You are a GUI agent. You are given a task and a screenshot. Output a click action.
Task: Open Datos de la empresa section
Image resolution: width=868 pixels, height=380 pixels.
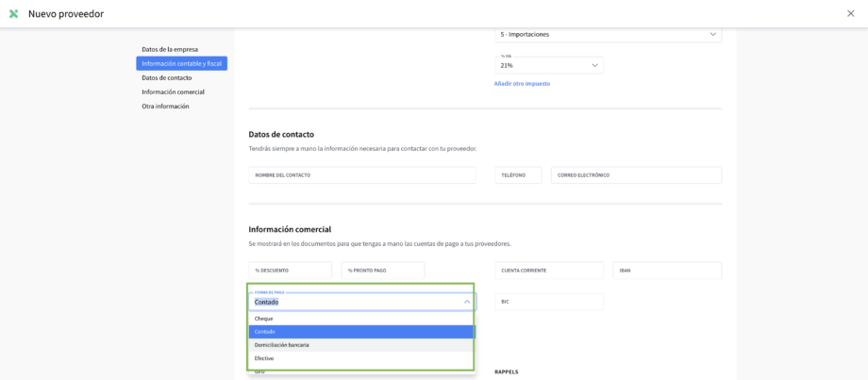[170, 49]
